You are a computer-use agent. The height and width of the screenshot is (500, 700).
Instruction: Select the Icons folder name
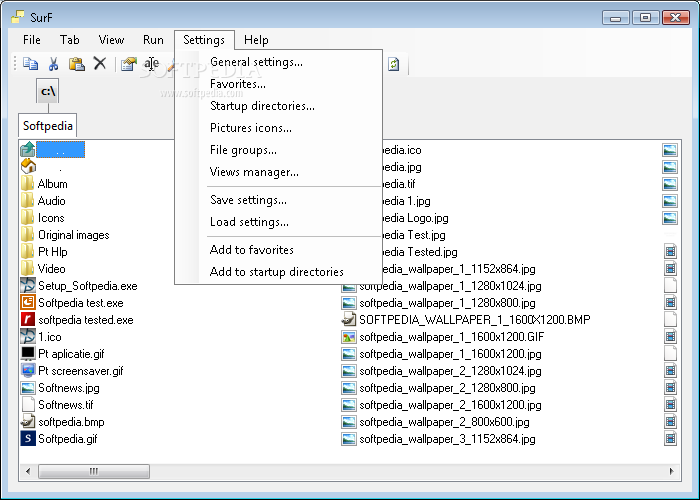point(51,218)
